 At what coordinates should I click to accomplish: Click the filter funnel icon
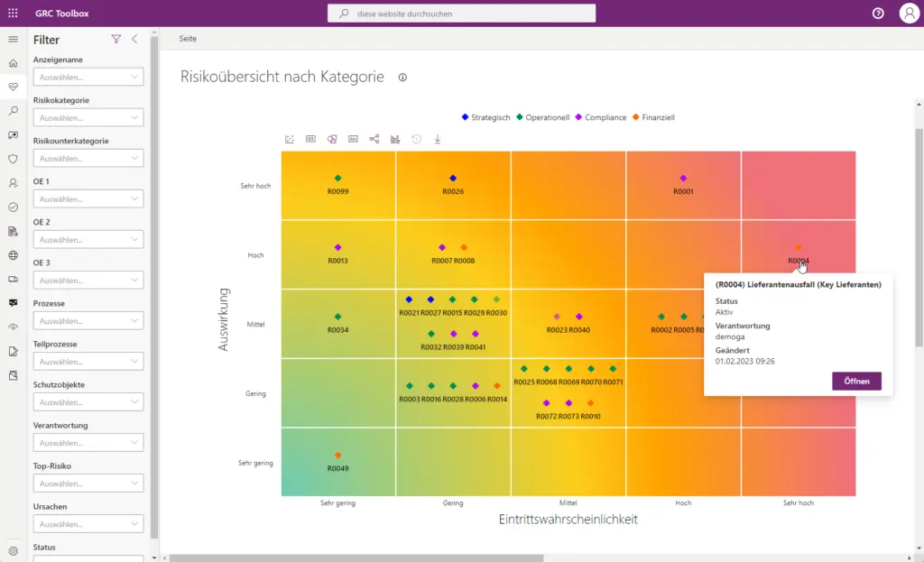pos(115,40)
